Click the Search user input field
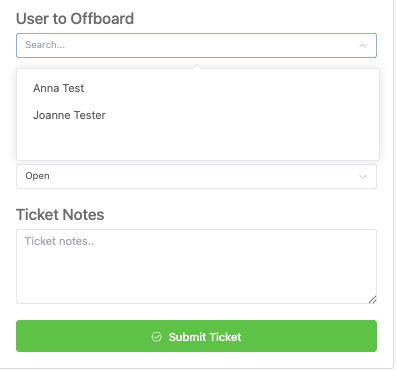 196,45
